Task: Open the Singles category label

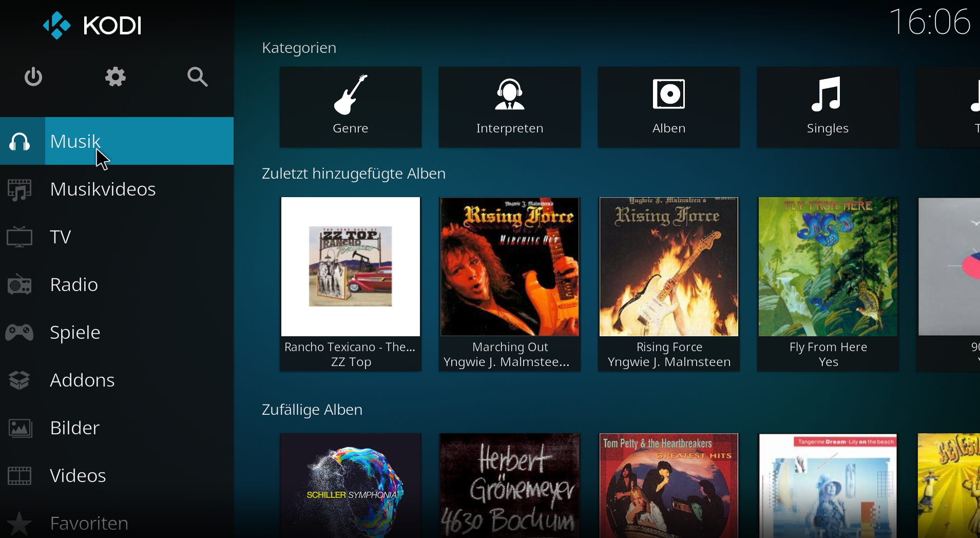Action: (x=828, y=128)
